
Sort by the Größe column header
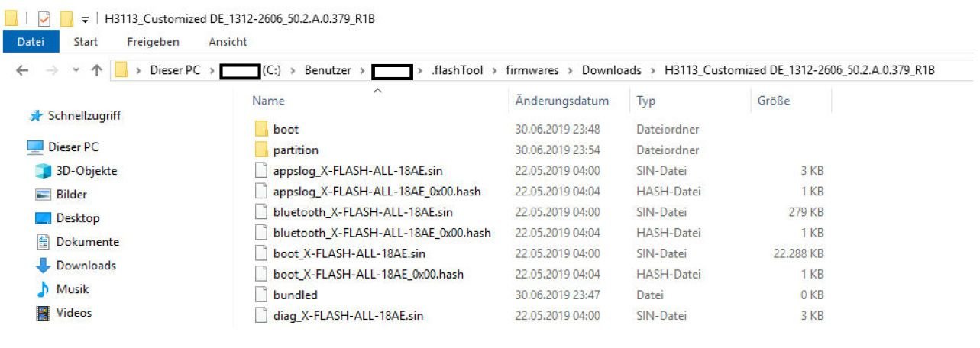pyautogui.click(x=774, y=101)
